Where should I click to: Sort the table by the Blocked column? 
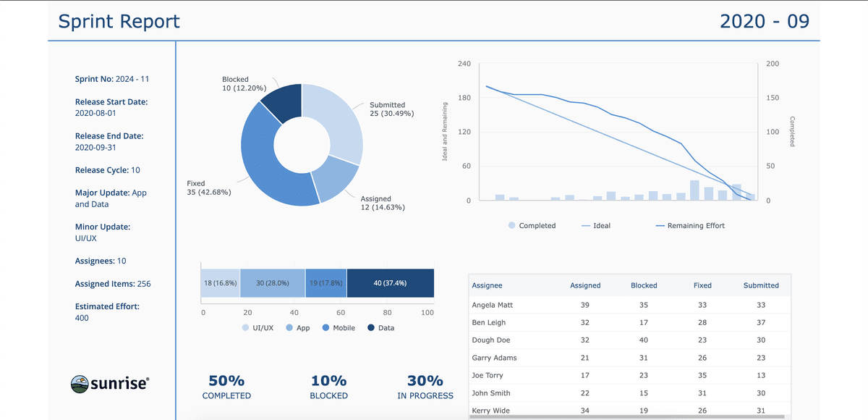coord(644,285)
